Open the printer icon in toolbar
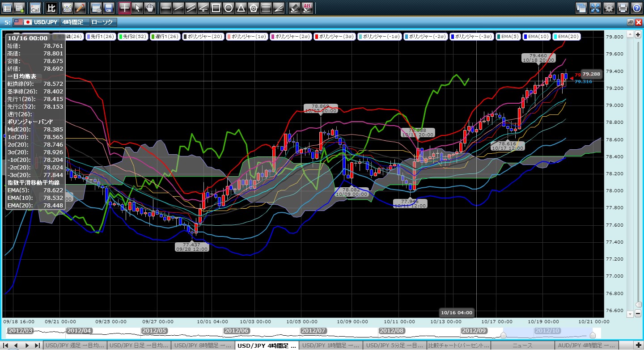Screen dimensions: 644x350 [x=623, y=8]
